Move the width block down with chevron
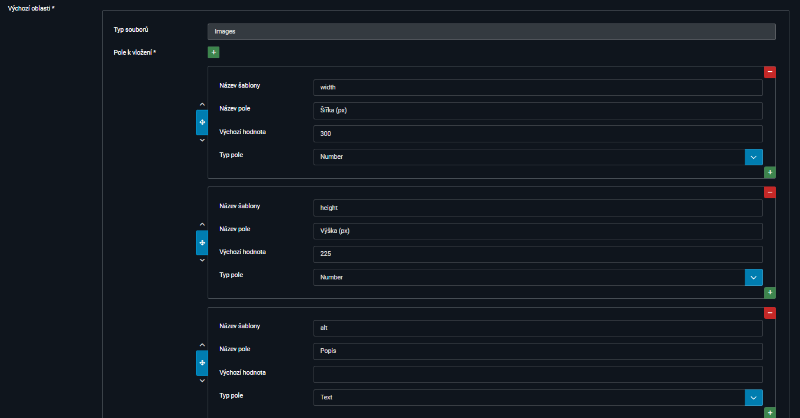 point(202,140)
